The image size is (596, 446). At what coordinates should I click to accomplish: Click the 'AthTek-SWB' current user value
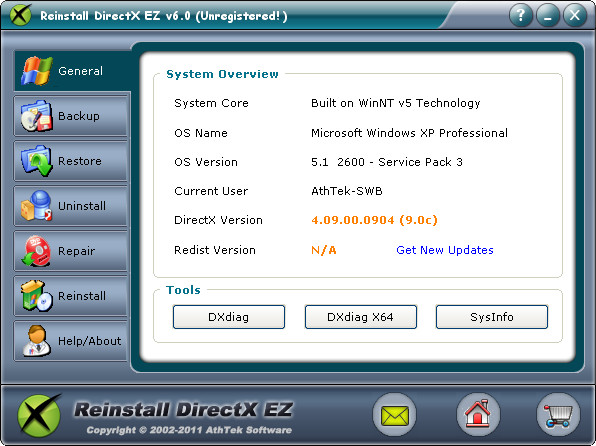(347, 191)
